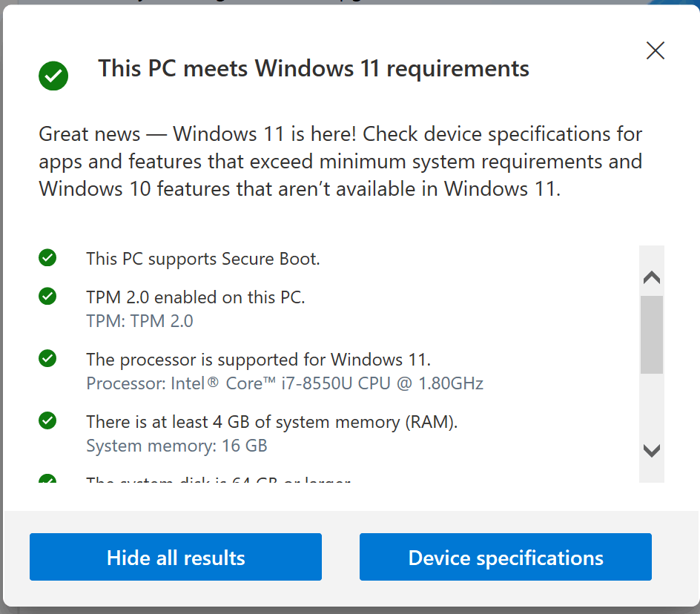This screenshot has width=700, height=614.
Task: Click the 'Great news' description paragraph
Action: (340, 161)
